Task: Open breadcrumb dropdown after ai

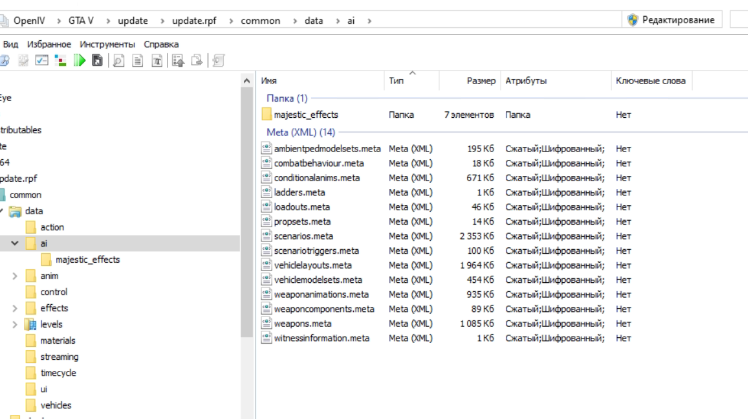Action: 369,21
